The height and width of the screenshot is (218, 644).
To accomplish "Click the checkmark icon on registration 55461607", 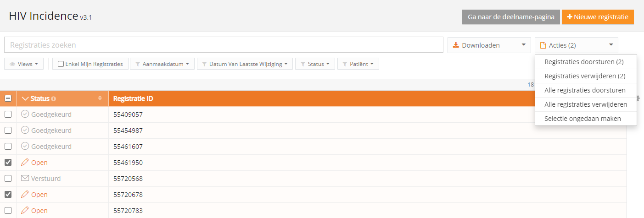I will [25, 147].
